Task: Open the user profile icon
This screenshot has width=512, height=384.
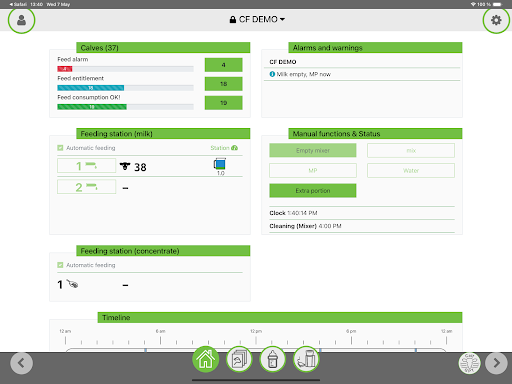Action: tap(21, 20)
